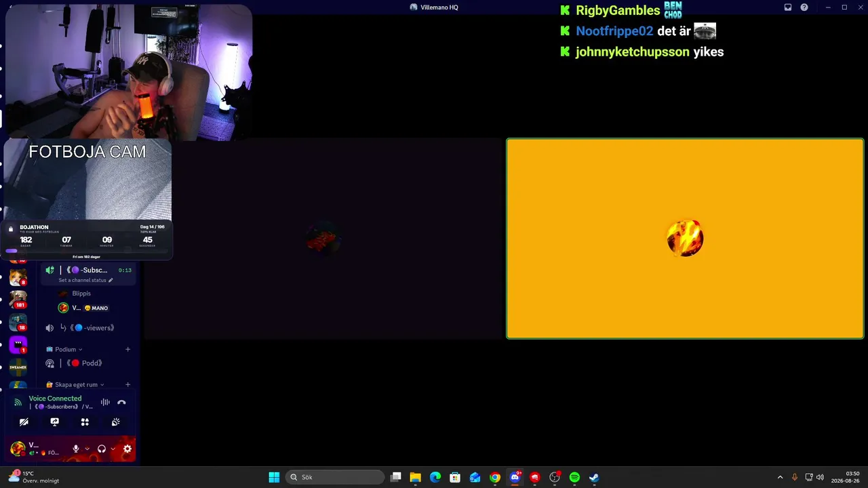Disconnect from voice with hang-up icon
The image size is (868, 488).
pos(121,403)
